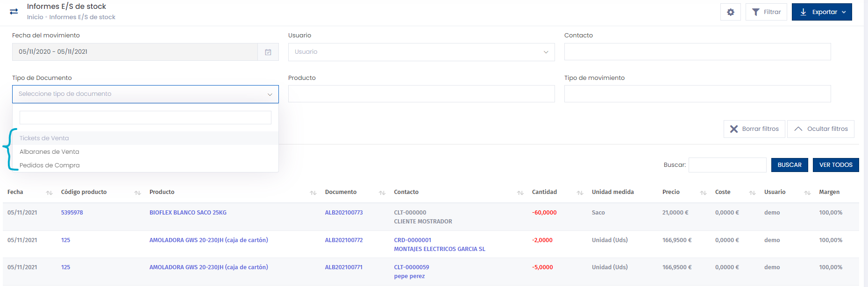
Task: Click price 21,0000 € cell
Action: point(675,213)
